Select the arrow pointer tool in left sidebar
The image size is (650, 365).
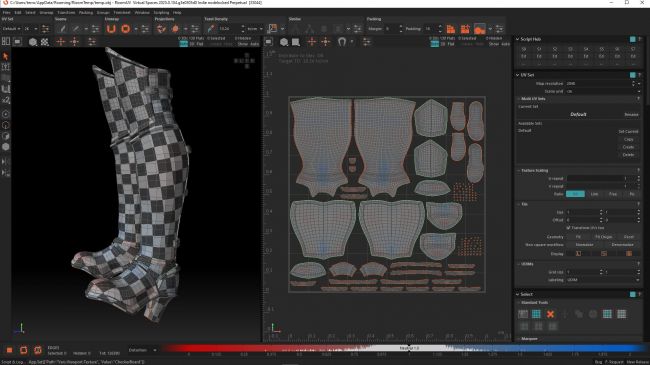(5, 56)
